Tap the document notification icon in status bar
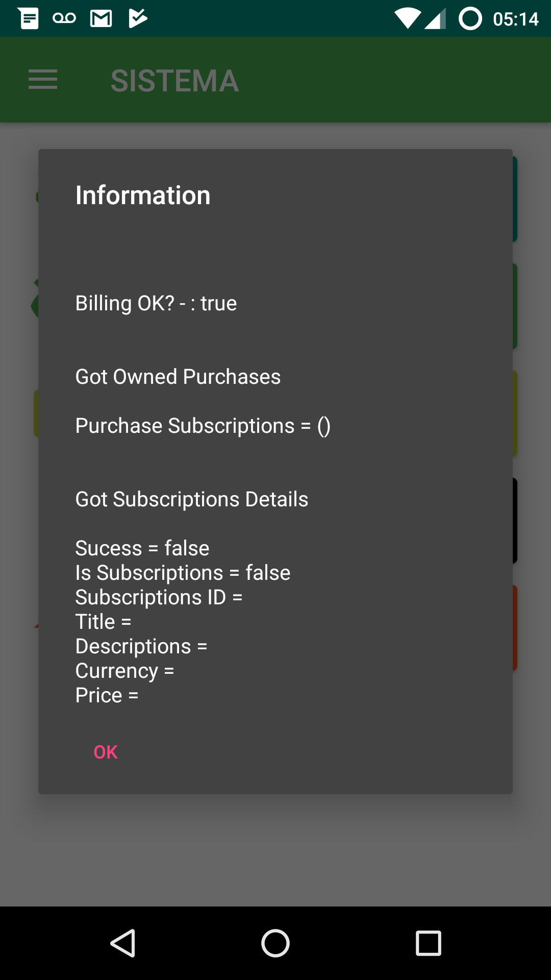The height and width of the screenshot is (980, 551). [x=29, y=19]
